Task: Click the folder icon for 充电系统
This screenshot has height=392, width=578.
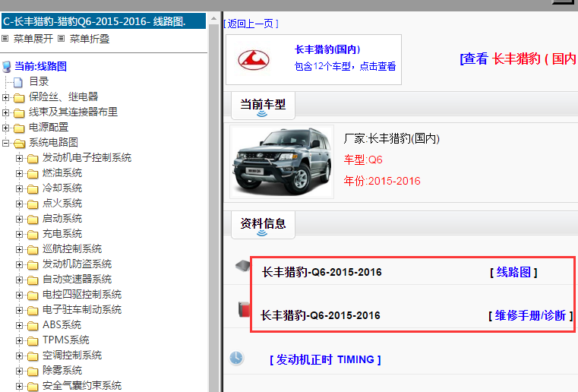Action: click(33, 235)
